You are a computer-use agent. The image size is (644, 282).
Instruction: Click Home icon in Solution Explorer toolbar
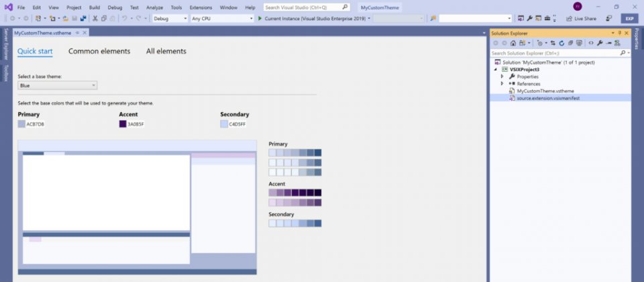pos(513,43)
